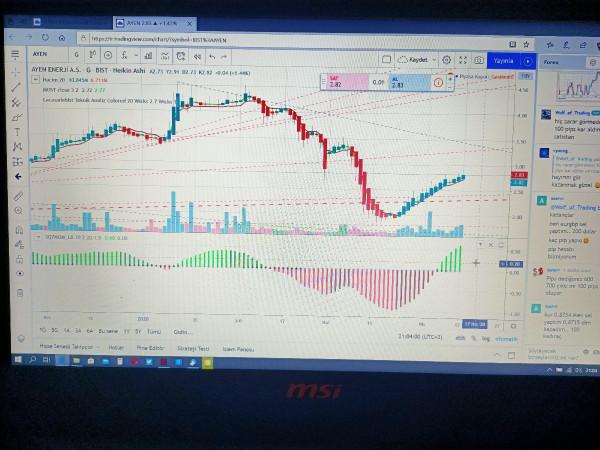Click the Git... go to date button

point(183,332)
